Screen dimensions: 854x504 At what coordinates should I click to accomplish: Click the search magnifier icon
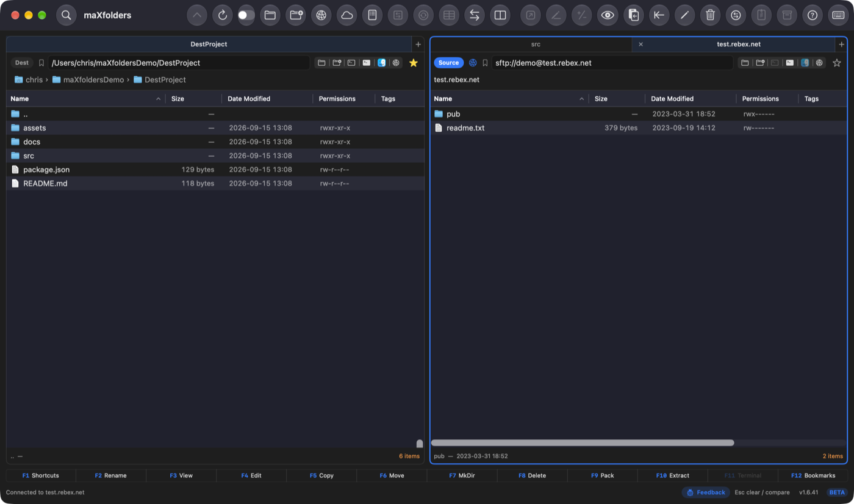[x=66, y=15]
